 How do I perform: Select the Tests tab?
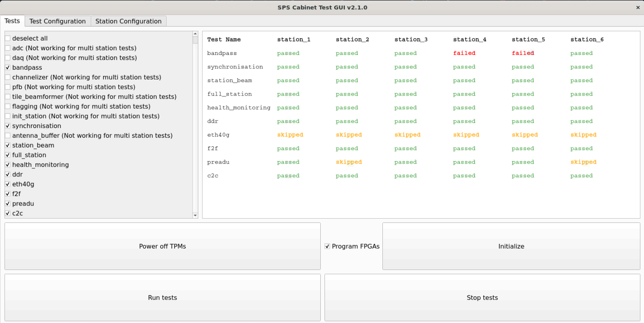tap(12, 21)
